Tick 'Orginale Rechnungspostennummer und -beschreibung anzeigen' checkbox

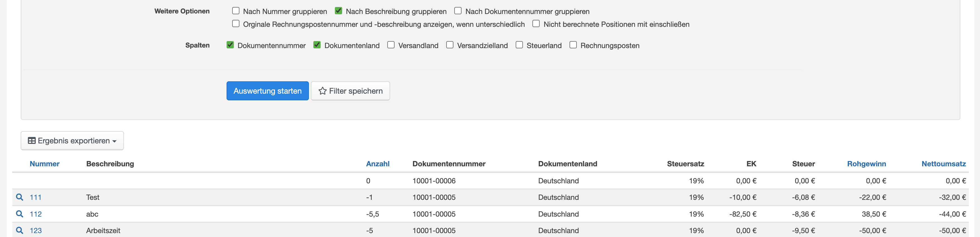236,24
